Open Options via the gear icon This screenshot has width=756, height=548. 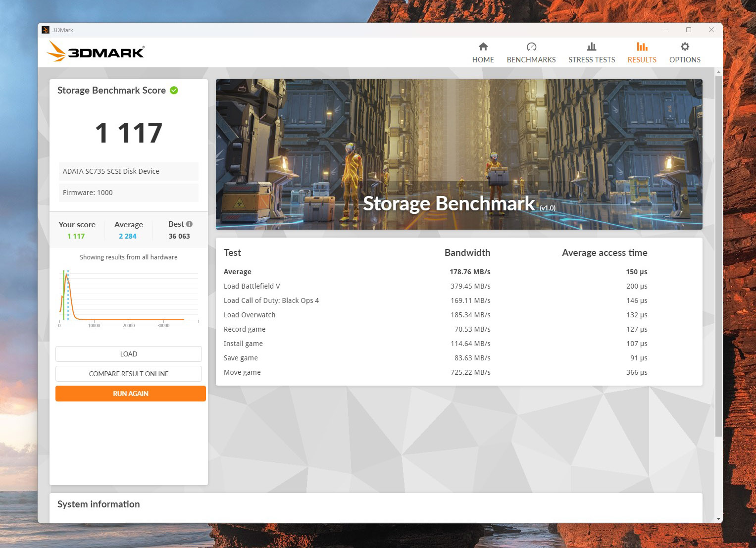point(685,47)
